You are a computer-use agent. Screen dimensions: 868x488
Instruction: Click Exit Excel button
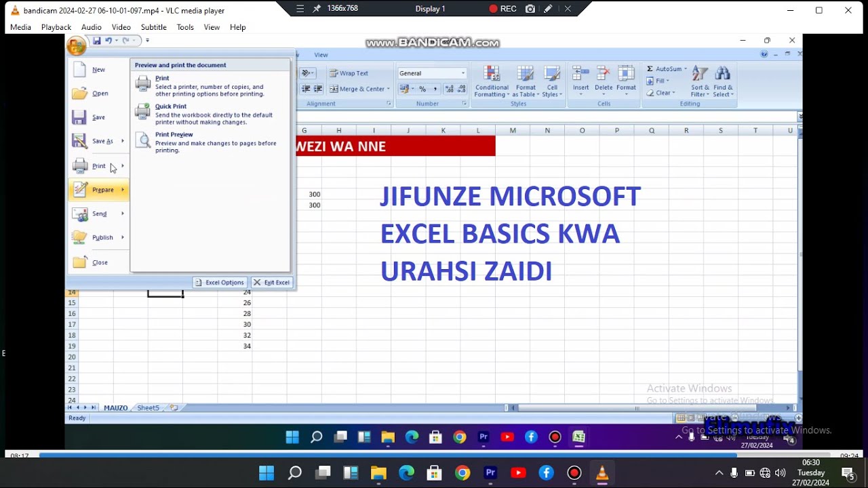click(x=271, y=283)
